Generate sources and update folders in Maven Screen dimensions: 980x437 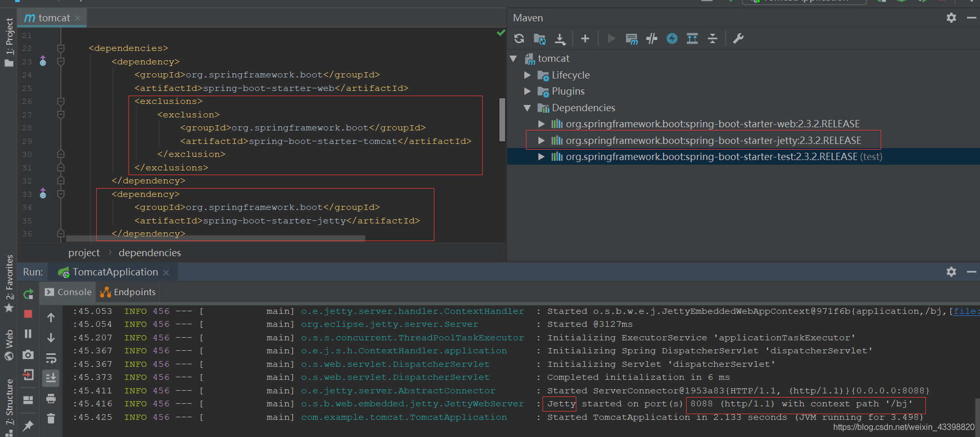click(539, 38)
